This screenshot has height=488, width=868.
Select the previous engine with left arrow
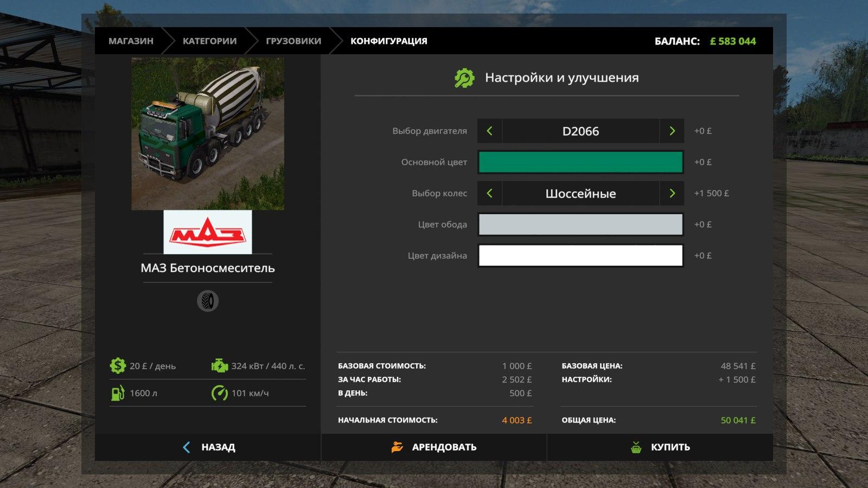(x=489, y=131)
